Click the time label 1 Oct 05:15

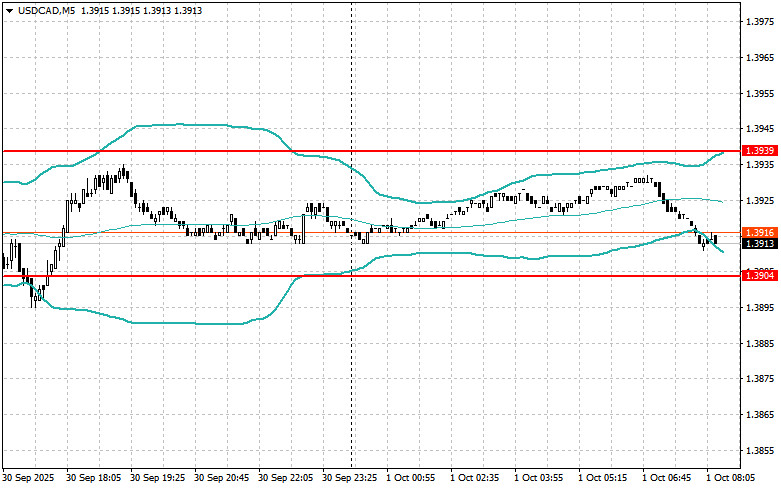click(x=603, y=478)
